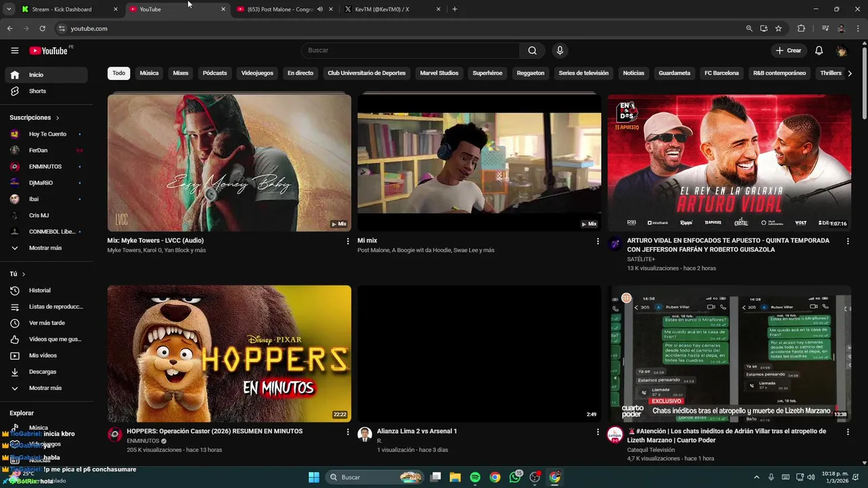Click the search magnifier button
The image size is (868, 488).
coord(532,50)
